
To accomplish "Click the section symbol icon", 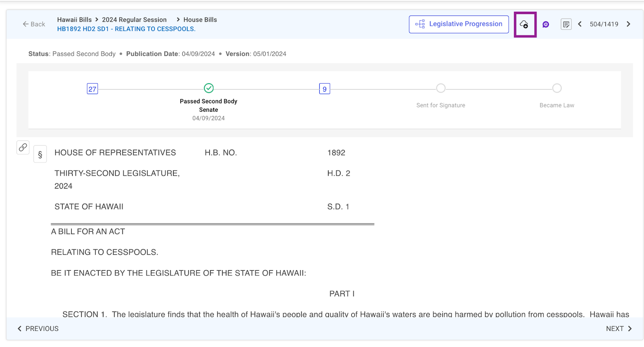I will 40,154.
